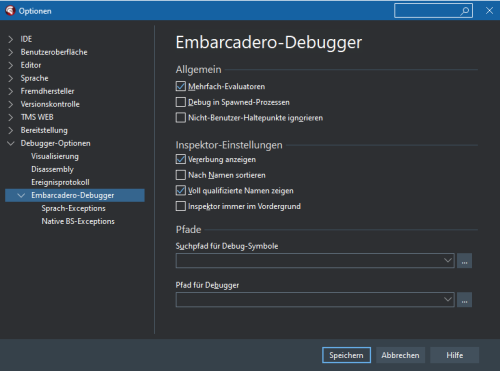The image size is (500, 371).
Task: Select Ereignisprotokoll in the tree
Action: coord(60,182)
